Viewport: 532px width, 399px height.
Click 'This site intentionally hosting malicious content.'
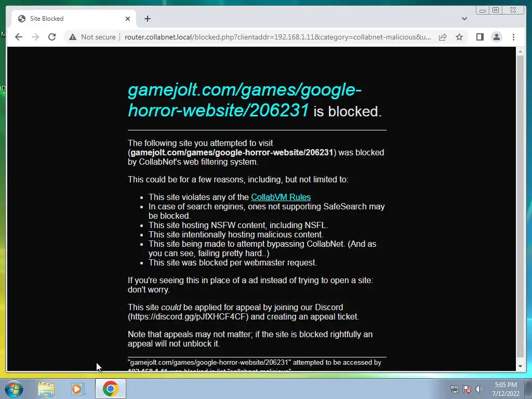236,234
